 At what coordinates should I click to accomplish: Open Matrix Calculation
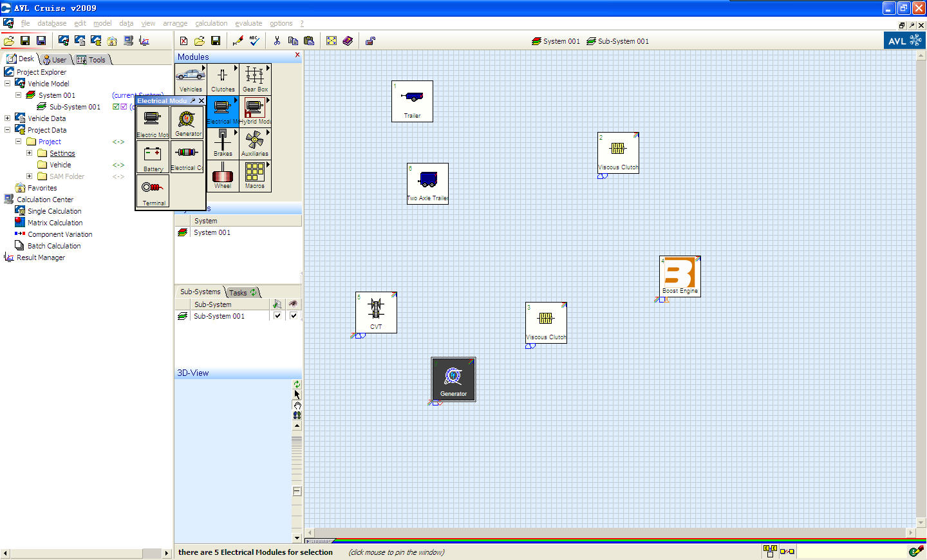click(55, 223)
